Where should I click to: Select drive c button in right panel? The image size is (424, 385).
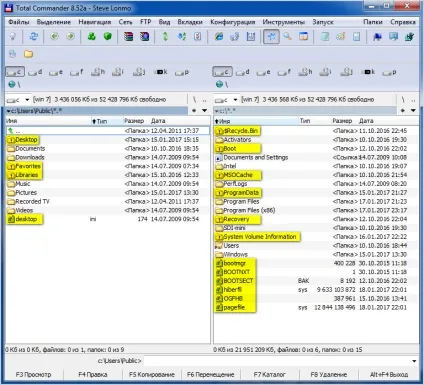(x=222, y=72)
